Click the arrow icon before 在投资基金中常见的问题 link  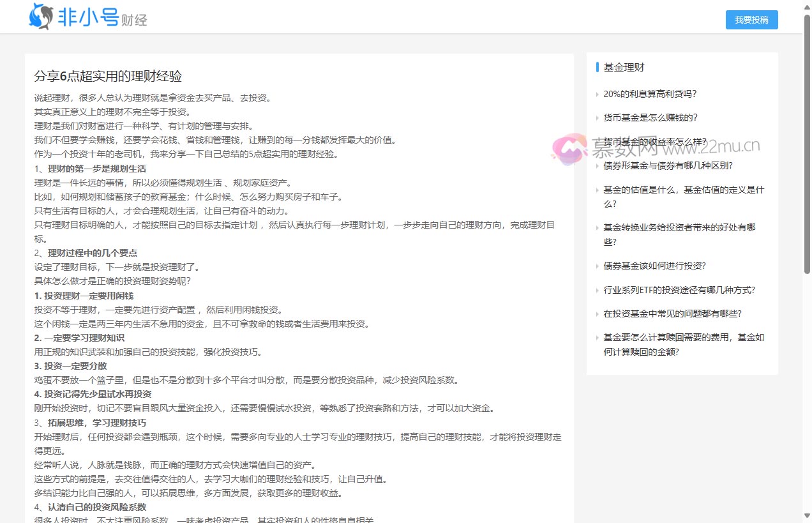click(x=597, y=314)
